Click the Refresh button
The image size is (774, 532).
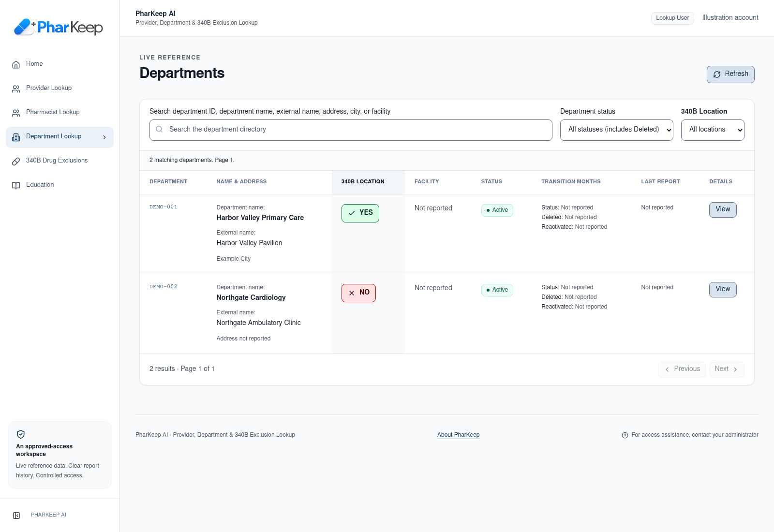click(x=730, y=74)
